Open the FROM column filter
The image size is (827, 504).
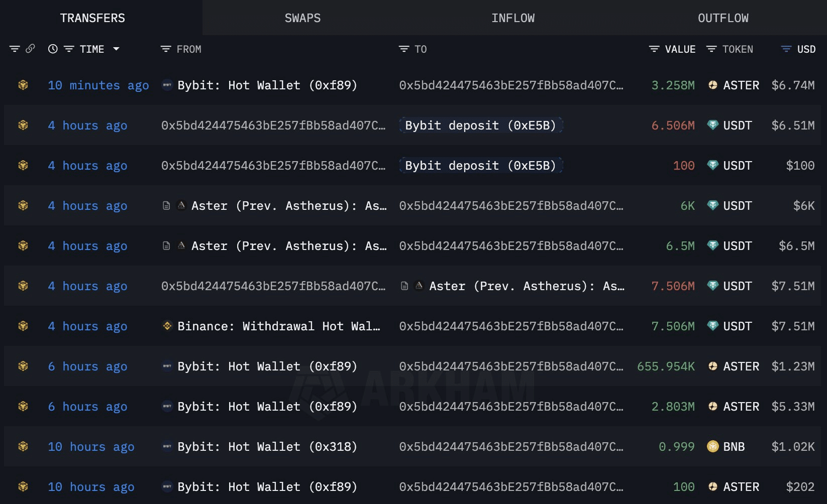[166, 49]
